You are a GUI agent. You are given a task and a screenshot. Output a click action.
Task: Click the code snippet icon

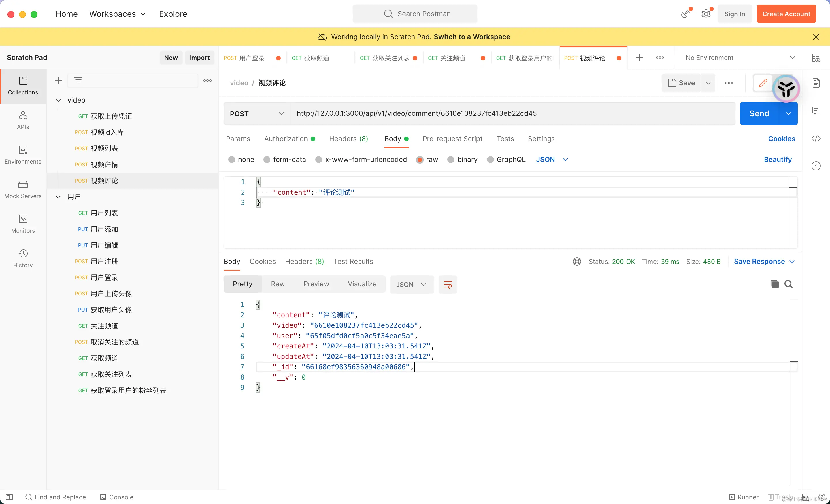pyautogui.click(x=816, y=138)
